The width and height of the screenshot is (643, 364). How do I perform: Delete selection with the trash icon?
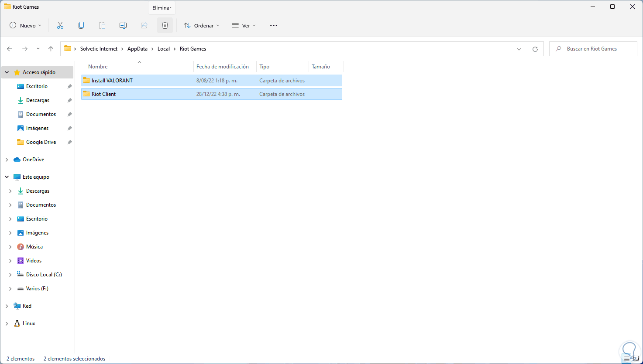pyautogui.click(x=165, y=26)
